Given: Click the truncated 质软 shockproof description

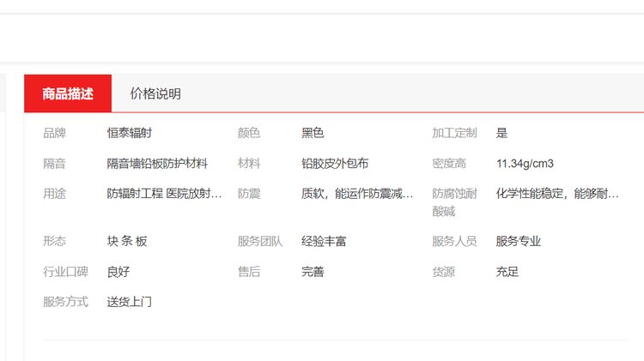Looking at the screenshot, I should click(x=357, y=194).
